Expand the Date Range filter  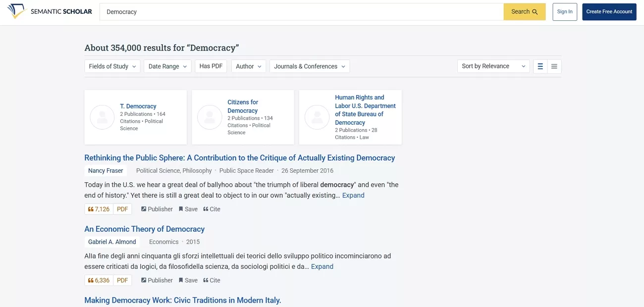(x=167, y=65)
